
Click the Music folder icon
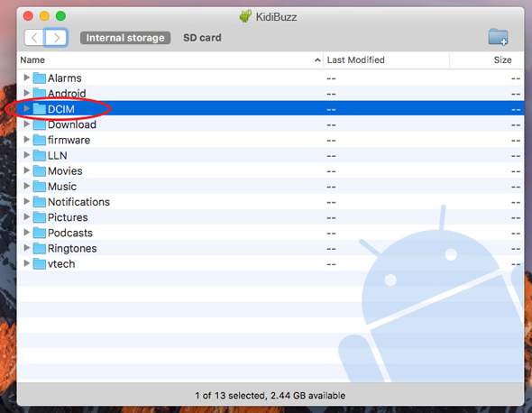(x=40, y=187)
